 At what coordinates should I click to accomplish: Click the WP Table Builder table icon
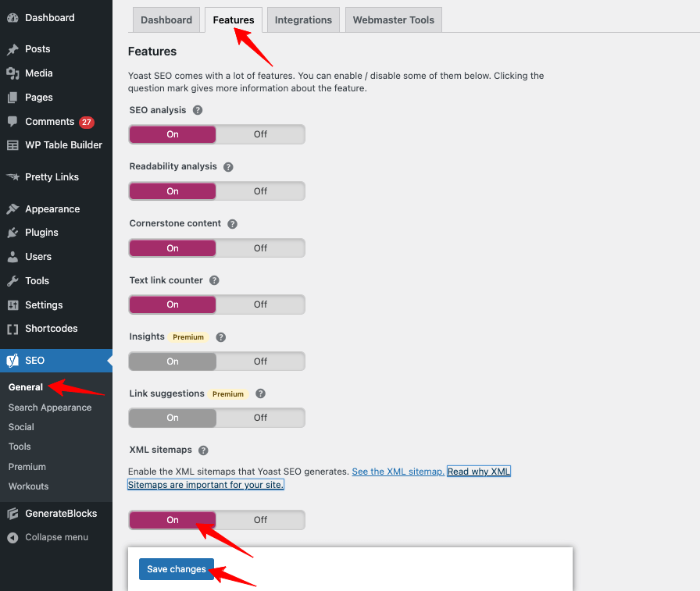[13, 145]
